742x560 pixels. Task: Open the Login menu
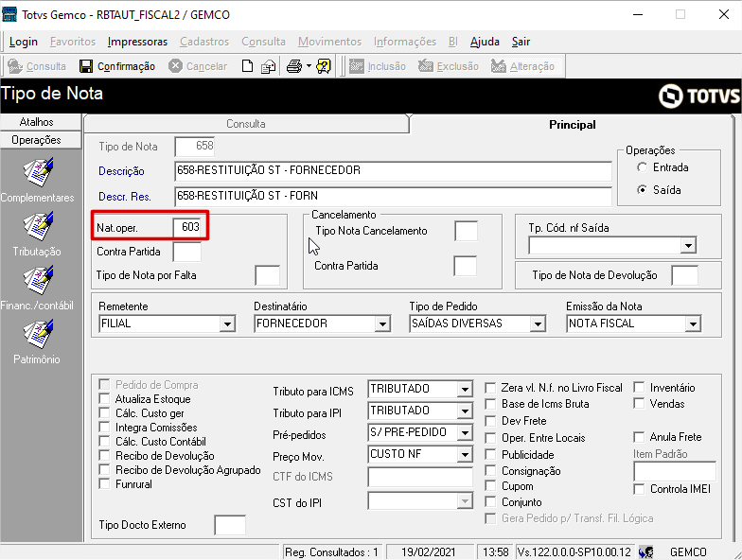23,42
